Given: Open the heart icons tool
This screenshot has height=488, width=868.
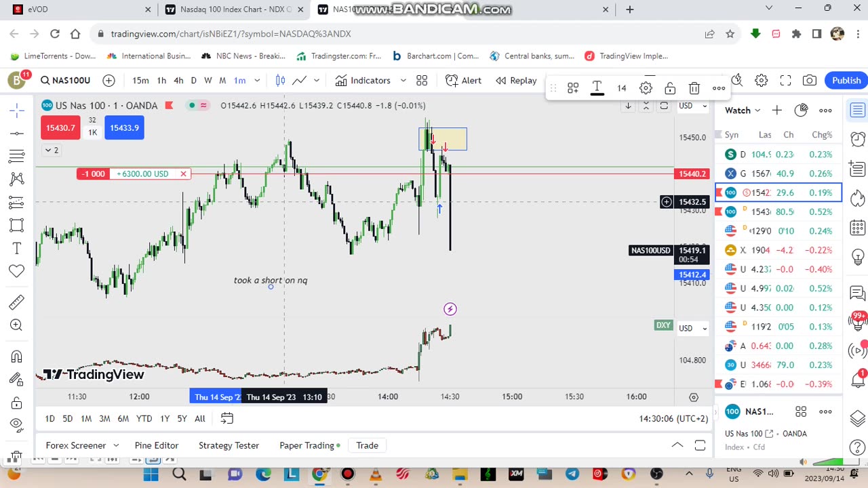Looking at the screenshot, I should pos(17,271).
